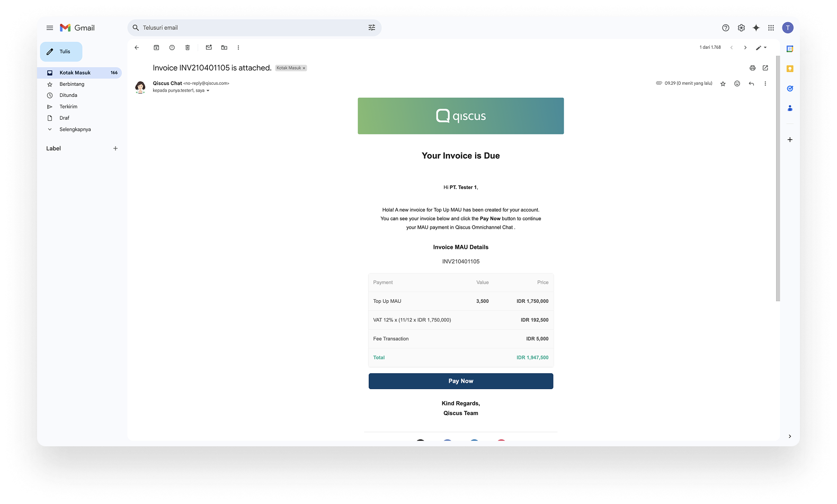Click the Your Invoice is Due heading
The width and height of the screenshot is (837, 504).
pyautogui.click(x=461, y=156)
